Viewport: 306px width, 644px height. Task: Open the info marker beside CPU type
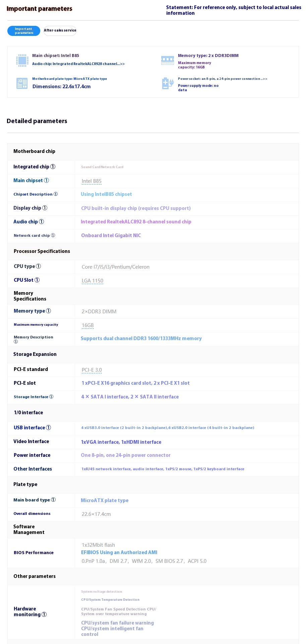38,266
